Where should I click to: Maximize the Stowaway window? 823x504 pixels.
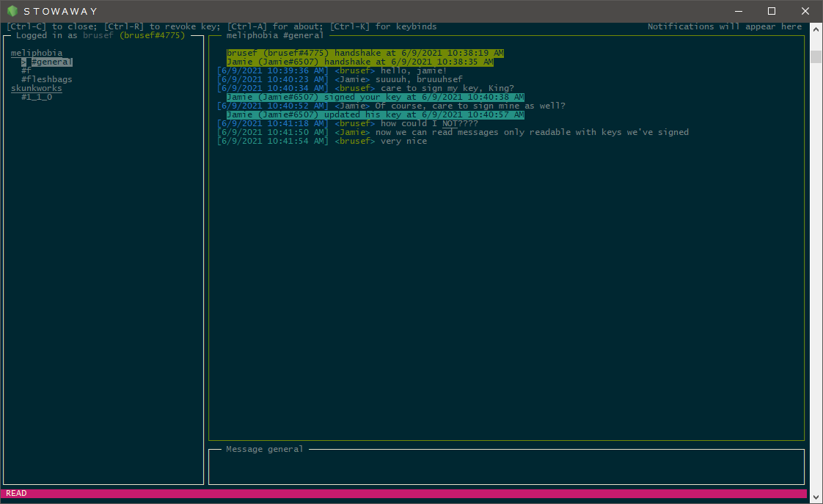(772, 11)
